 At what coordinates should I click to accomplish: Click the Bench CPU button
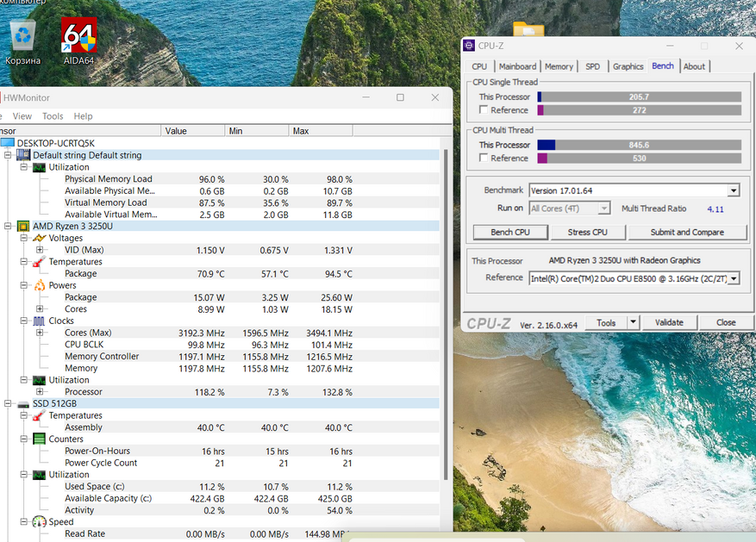click(510, 232)
